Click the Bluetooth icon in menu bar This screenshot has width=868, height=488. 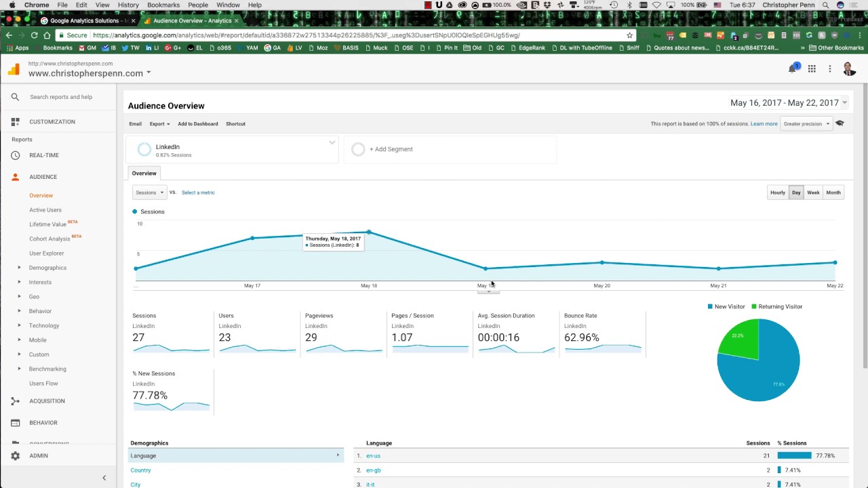[x=629, y=5]
